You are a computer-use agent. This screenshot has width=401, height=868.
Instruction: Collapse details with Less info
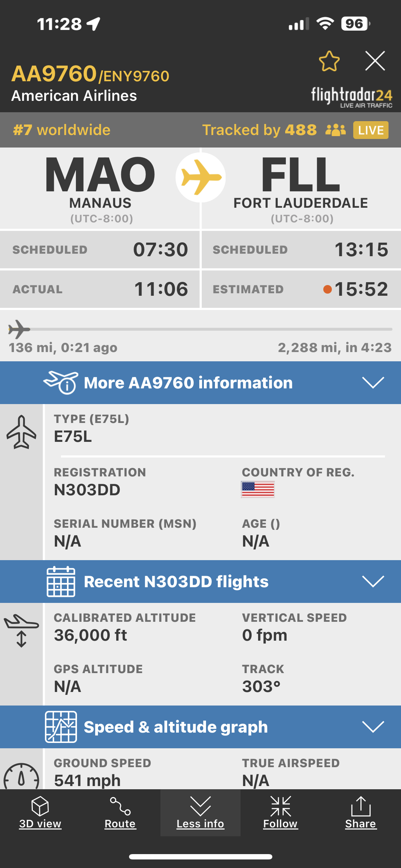pyautogui.click(x=200, y=812)
